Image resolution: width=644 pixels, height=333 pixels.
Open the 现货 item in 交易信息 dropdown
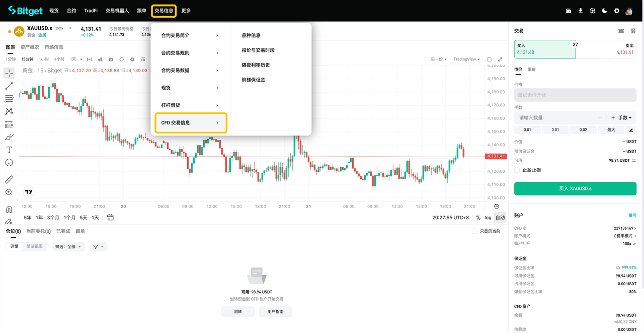click(190, 88)
